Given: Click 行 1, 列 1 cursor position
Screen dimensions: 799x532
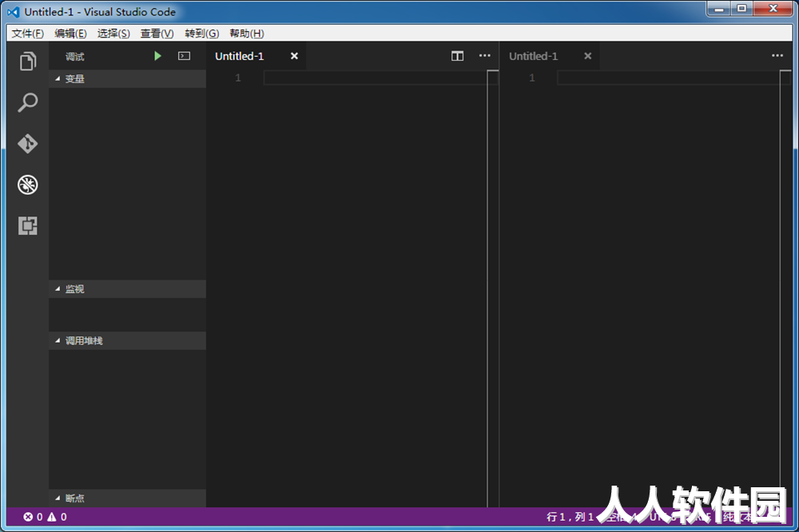Looking at the screenshot, I should click(570, 518).
